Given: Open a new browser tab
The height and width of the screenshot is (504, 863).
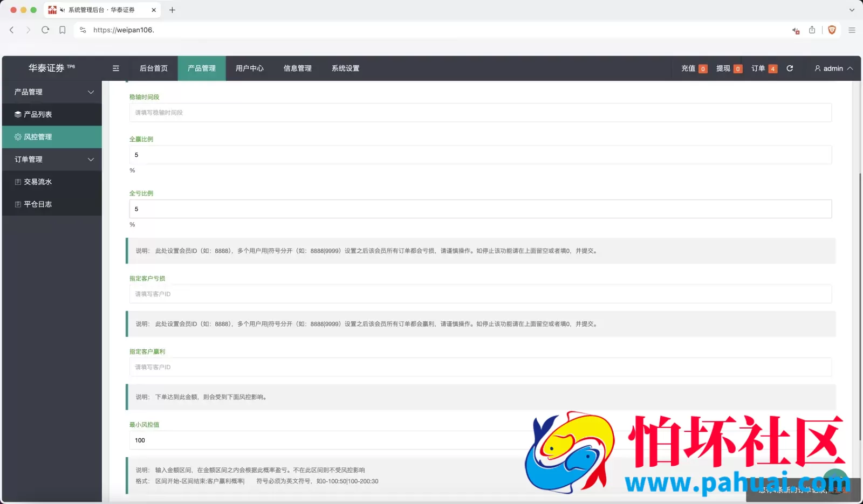Looking at the screenshot, I should [172, 10].
